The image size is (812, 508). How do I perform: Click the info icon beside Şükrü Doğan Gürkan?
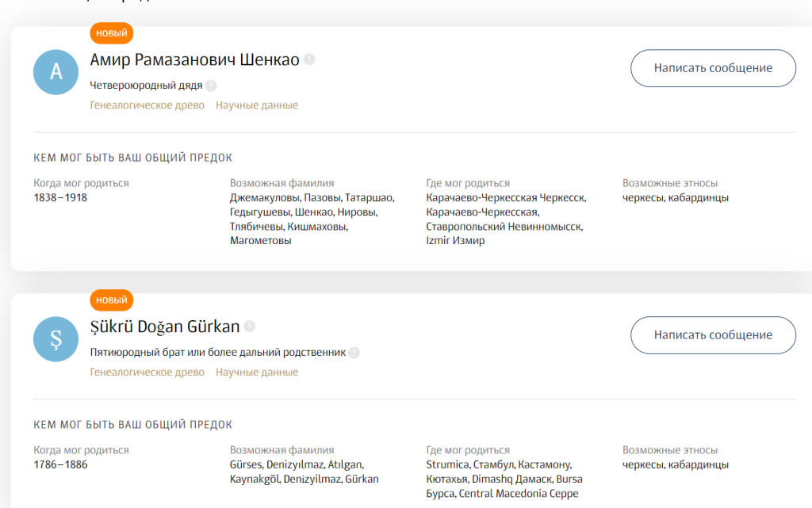click(x=250, y=326)
